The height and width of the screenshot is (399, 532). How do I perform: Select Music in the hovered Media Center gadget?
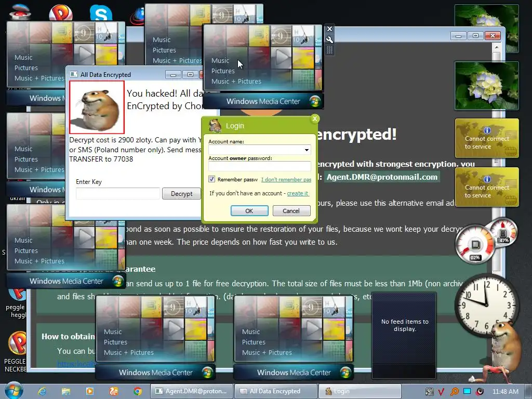tap(220, 60)
